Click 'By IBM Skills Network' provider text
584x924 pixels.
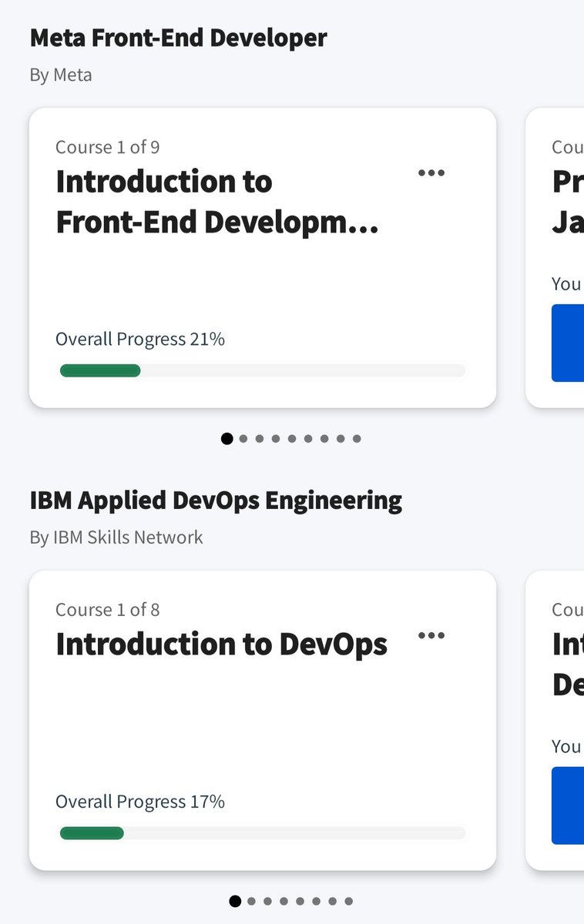coord(116,537)
